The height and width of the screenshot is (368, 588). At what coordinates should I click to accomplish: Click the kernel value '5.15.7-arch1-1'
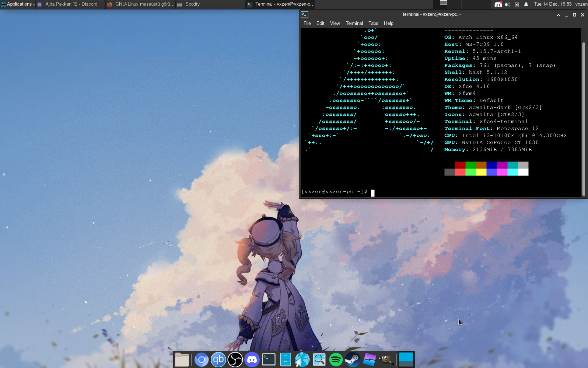tap(497, 52)
